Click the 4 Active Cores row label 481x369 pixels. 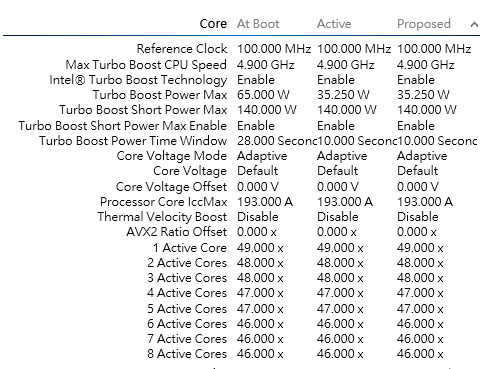point(187,293)
